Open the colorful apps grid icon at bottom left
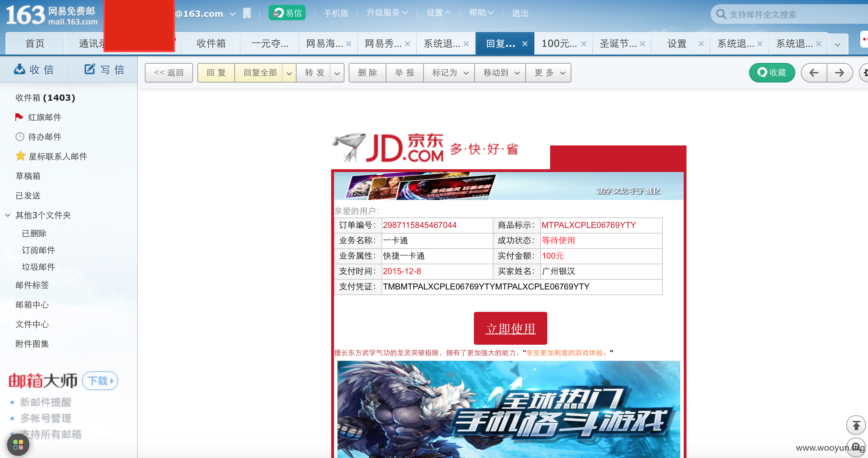The height and width of the screenshot is (458, 868). point(18,444)
